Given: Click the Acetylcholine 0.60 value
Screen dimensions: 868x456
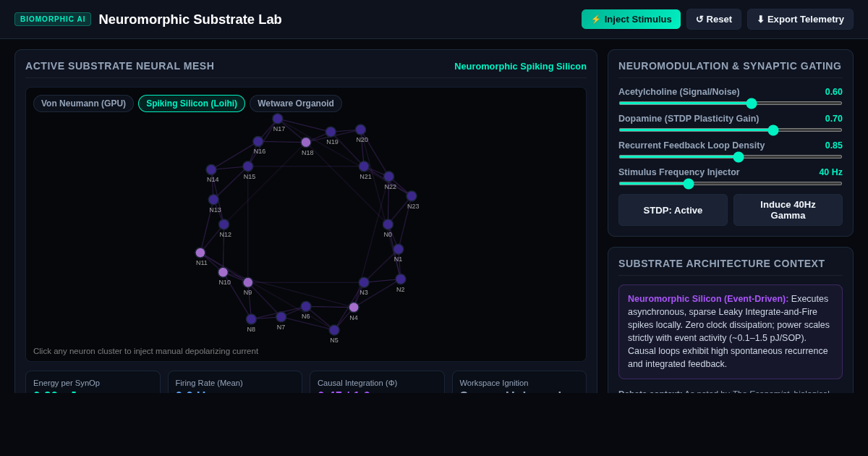Looking at the screenshot, I should click(x=833, y=92).
